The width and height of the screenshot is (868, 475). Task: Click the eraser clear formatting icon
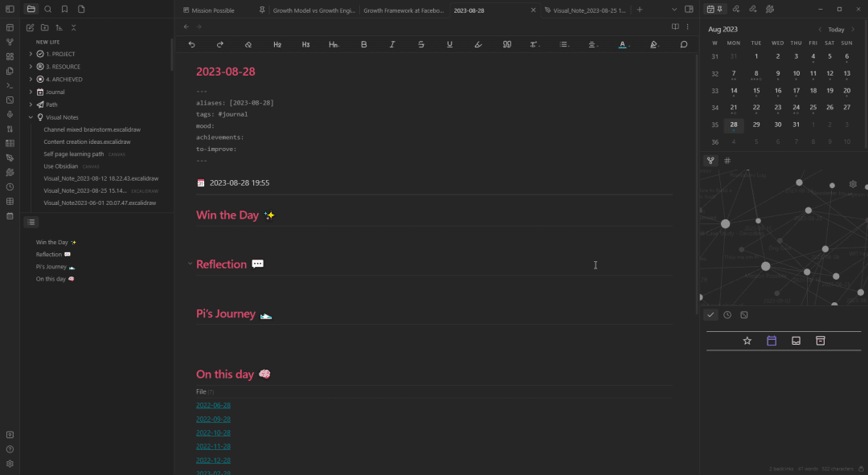248,45
